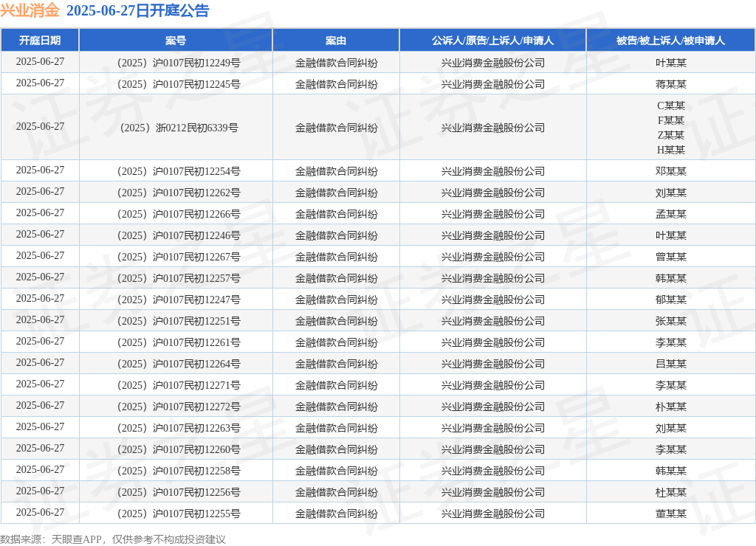Click defendant 吕某某
The width and height of the screenshot is (756, 546).
tap(670, 364)
